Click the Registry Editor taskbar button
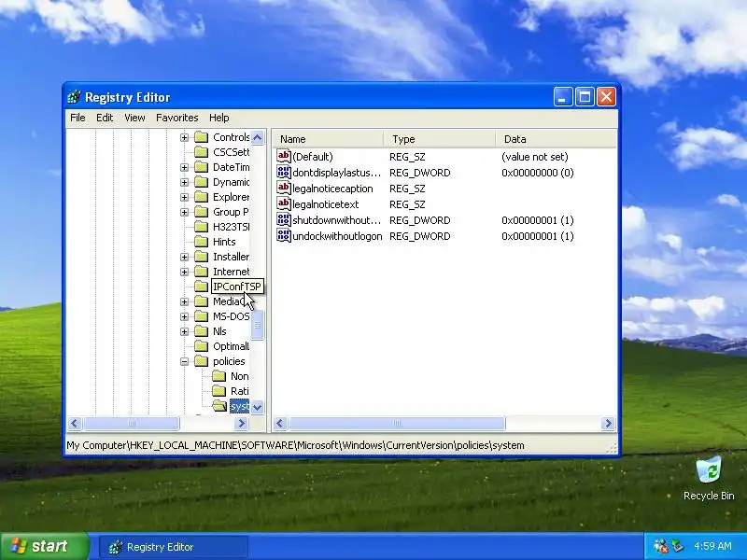The image size is (747, 560). coord(174,547)
